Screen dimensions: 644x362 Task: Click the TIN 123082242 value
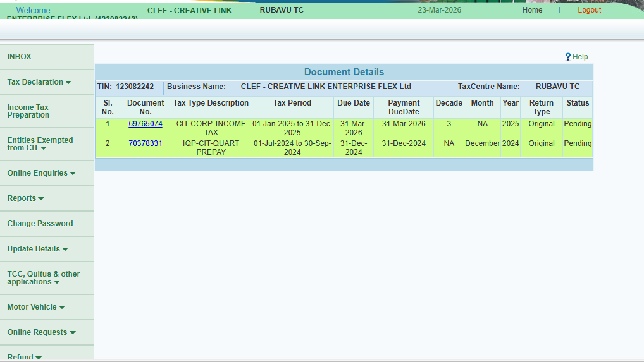coord(135,87)
